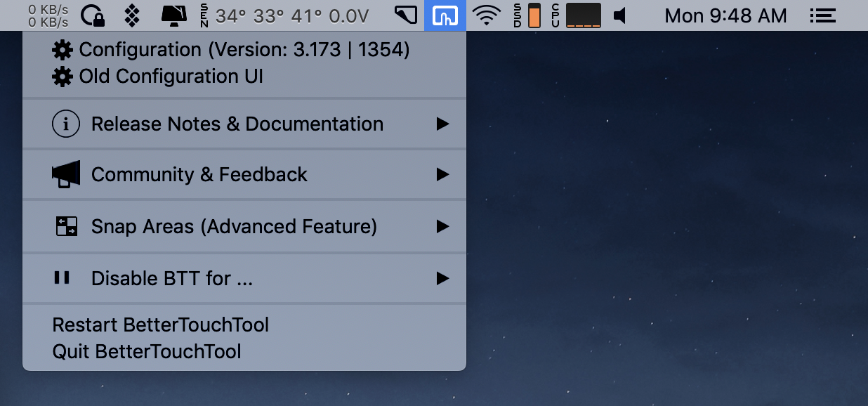Click the BetterTouchTool menu bar icon
This screenshot has width=868, height=406.
(445, 14)
